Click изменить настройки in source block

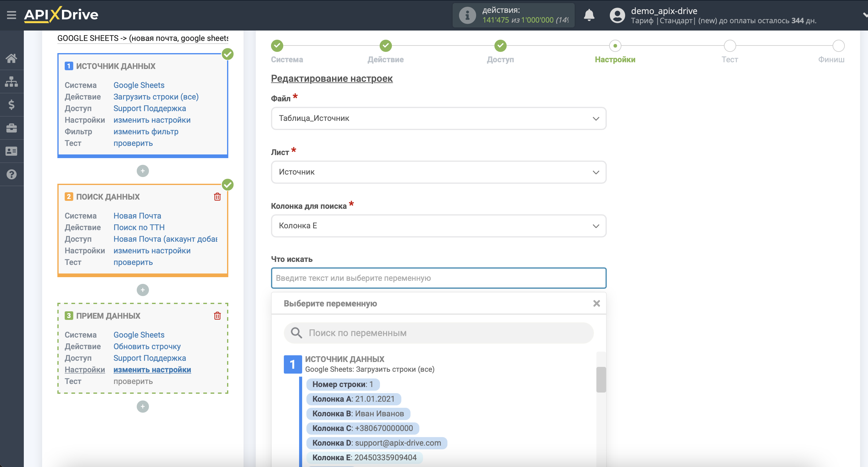click(152, 120)
